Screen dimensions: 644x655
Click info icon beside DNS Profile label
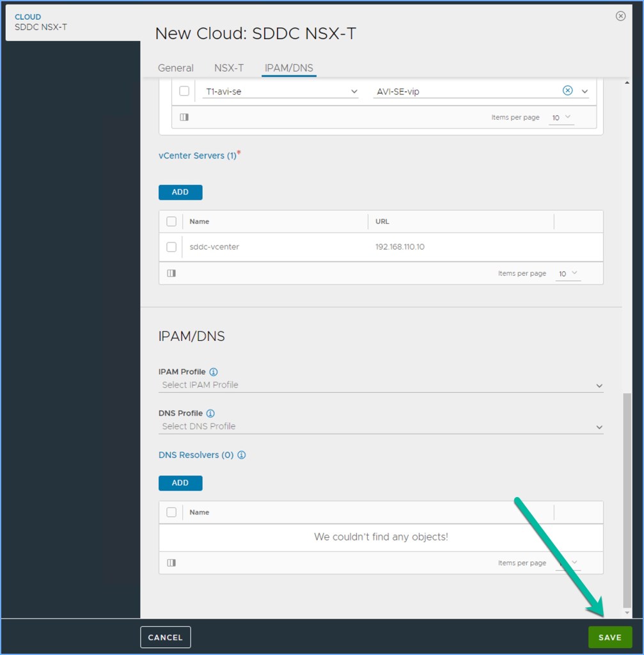pyautogui.click(x=210, y=413)
